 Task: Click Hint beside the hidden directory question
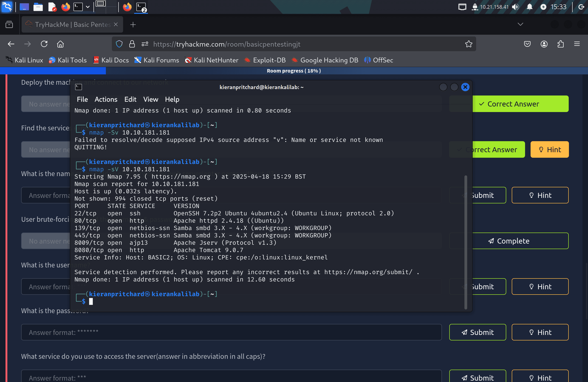click(540, 195)
